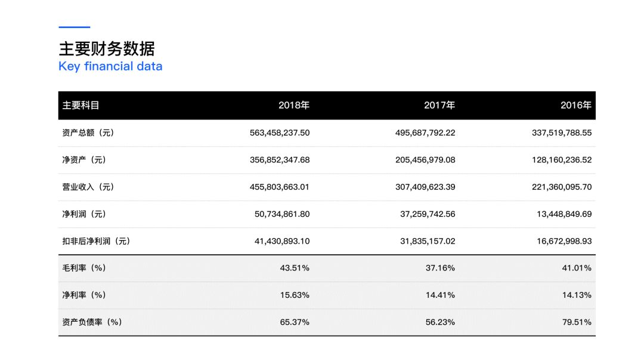Click the 净利率（%）row label
This screenshot has height=363, width=644.
tap(84, 295)
